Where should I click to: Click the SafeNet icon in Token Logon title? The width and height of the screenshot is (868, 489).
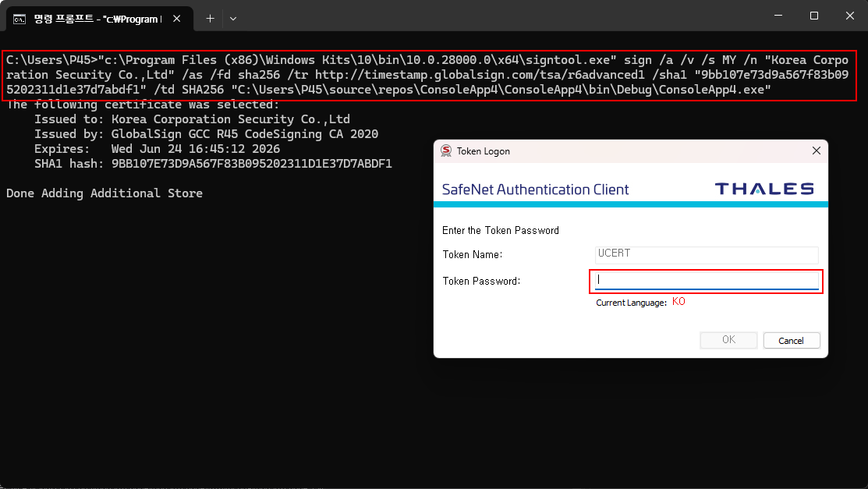click(446, 151)
